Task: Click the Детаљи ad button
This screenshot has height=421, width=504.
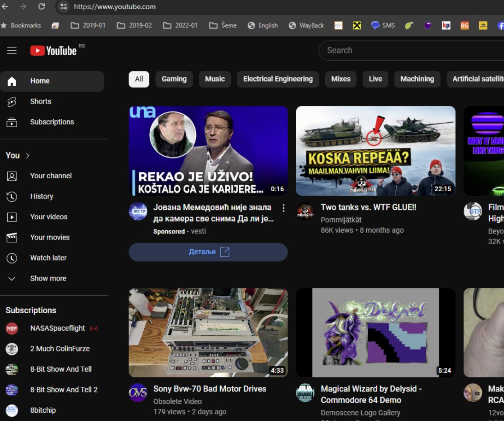Action: [x=208, y=252]
